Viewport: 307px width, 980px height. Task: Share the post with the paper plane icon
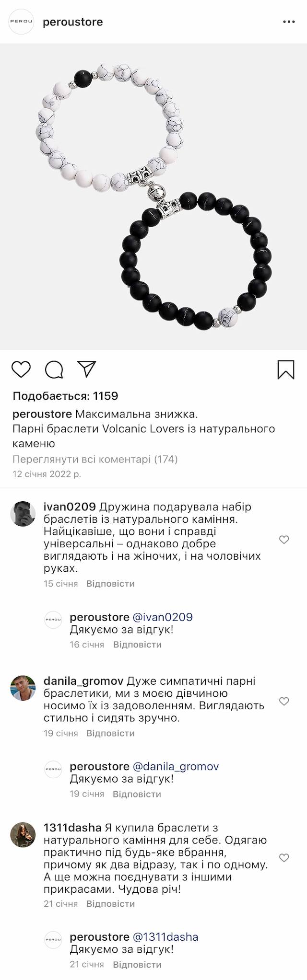[87, 369]
